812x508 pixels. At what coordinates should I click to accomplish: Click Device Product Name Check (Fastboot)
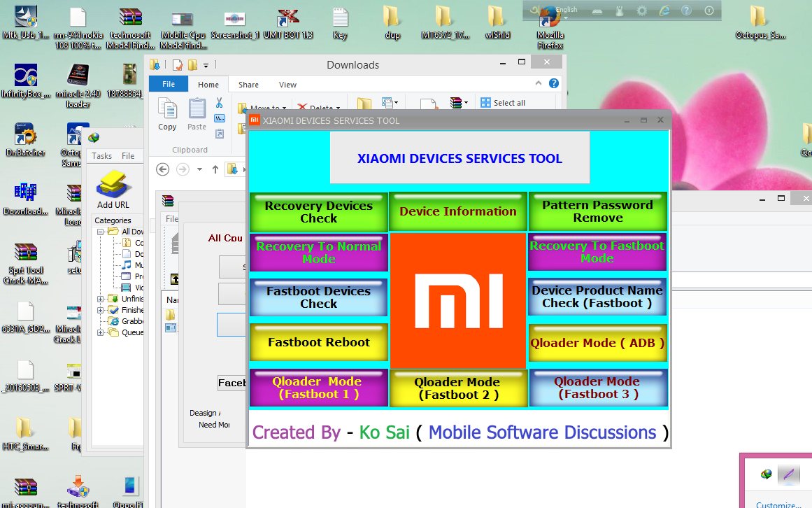click(x=597, y=297)
